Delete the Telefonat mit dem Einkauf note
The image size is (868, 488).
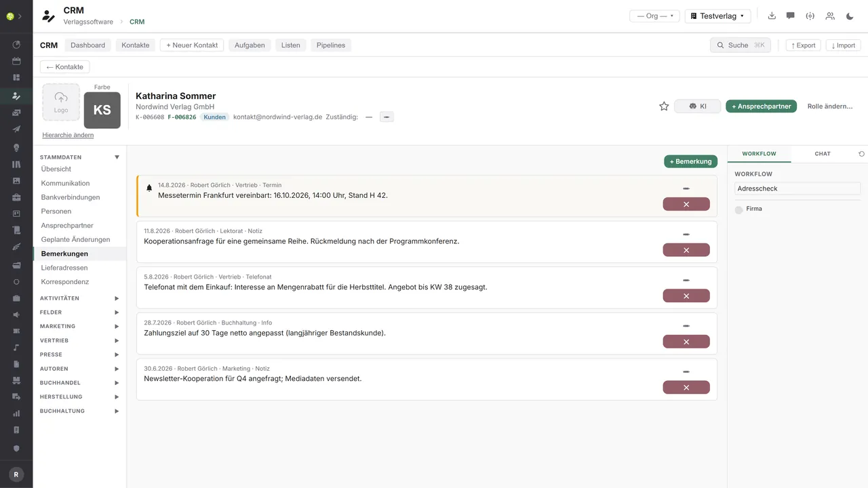coord(686,296)
